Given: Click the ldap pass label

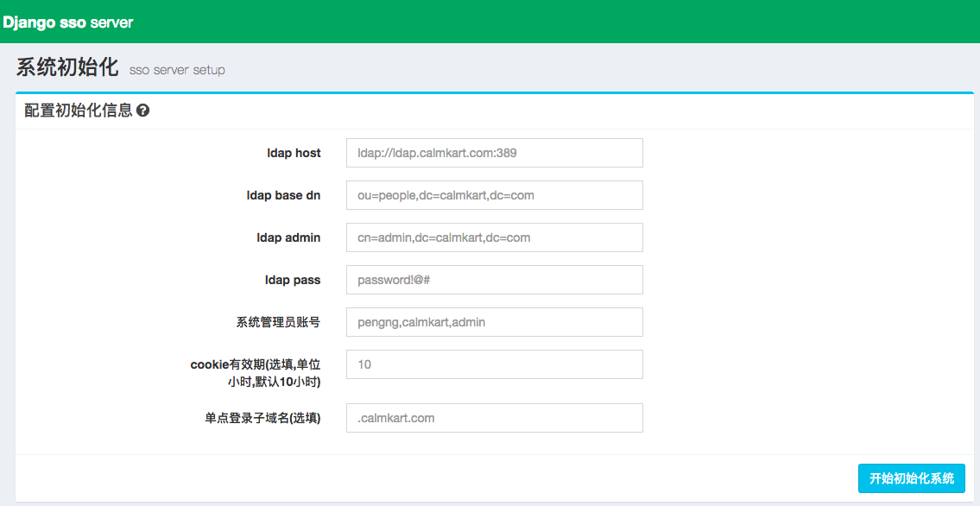Looking at the screenshot, I should [x=292, y=279].
